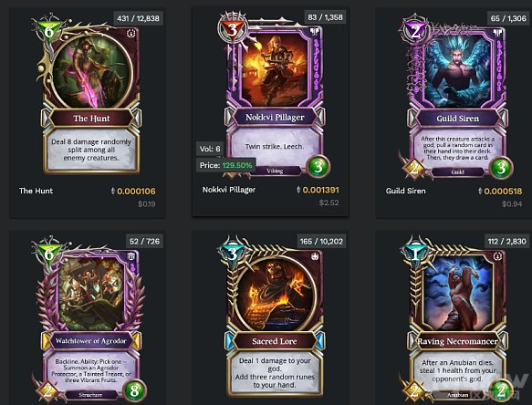Click the 65 / 1,306 supply badge
Screen dimensions: 532x405
click(508, 18)
